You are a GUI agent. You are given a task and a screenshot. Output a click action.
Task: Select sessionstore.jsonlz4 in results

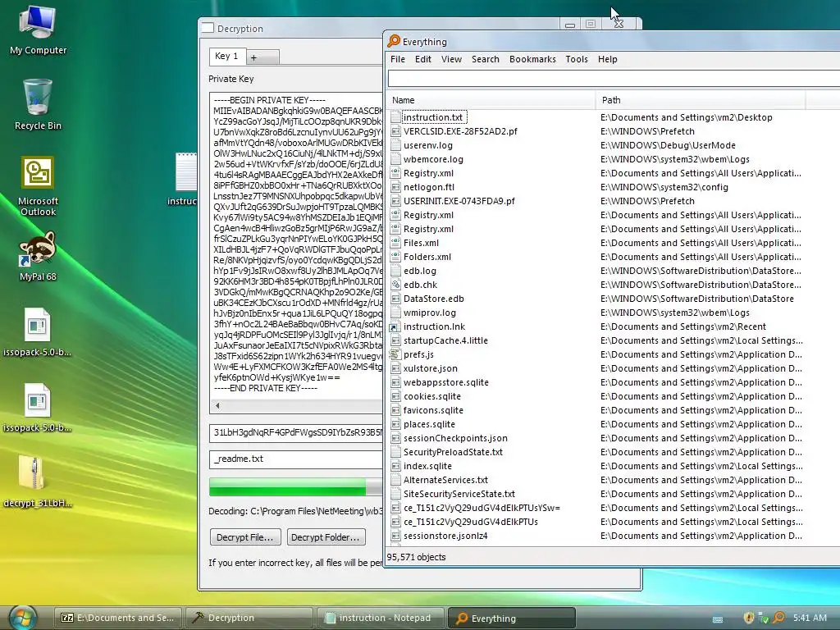(x=445, y=535)
